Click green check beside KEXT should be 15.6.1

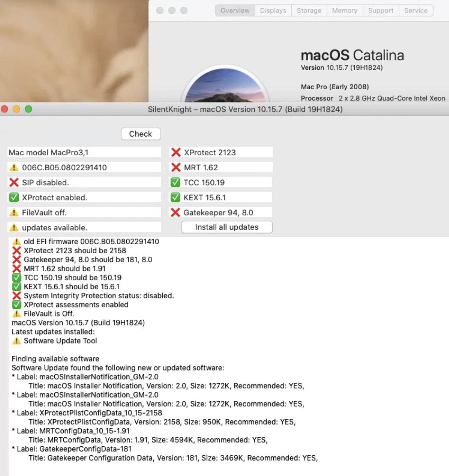pos(16,287)
